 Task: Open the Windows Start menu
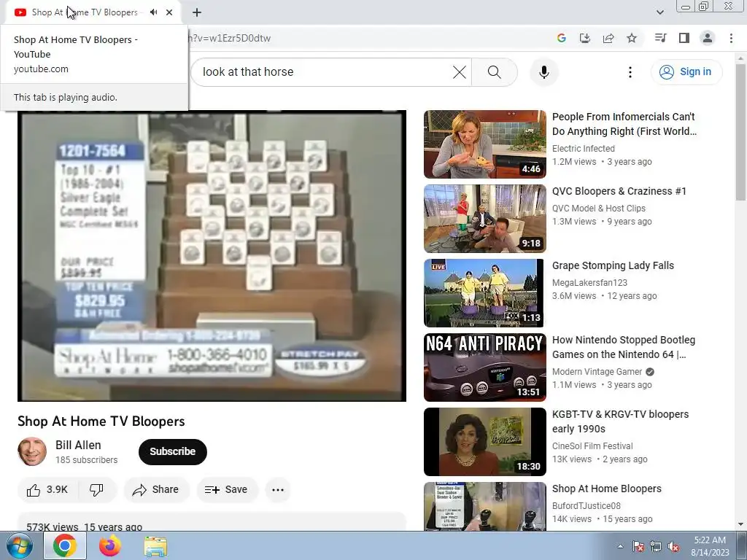coord(19,545)
